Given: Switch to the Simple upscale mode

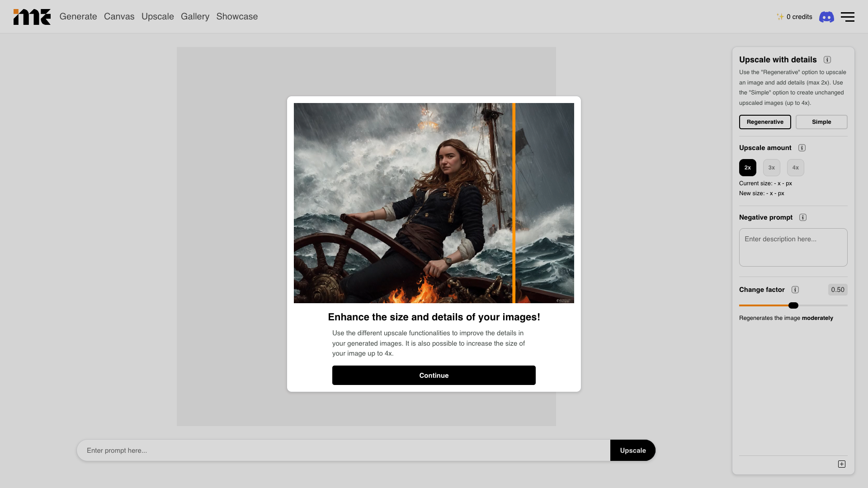Looking at the screenshot, I should 821,122.
